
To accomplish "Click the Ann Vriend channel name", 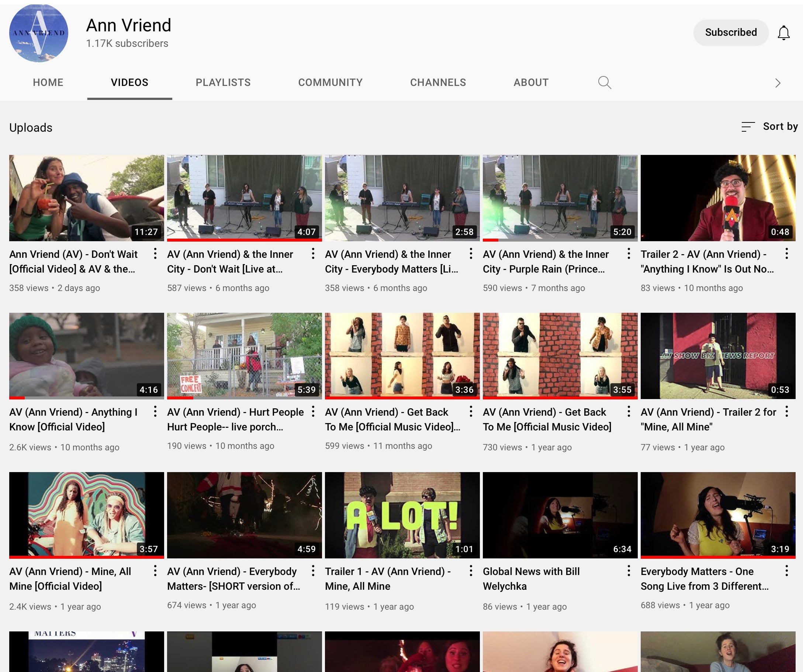I will click(128, 25).
